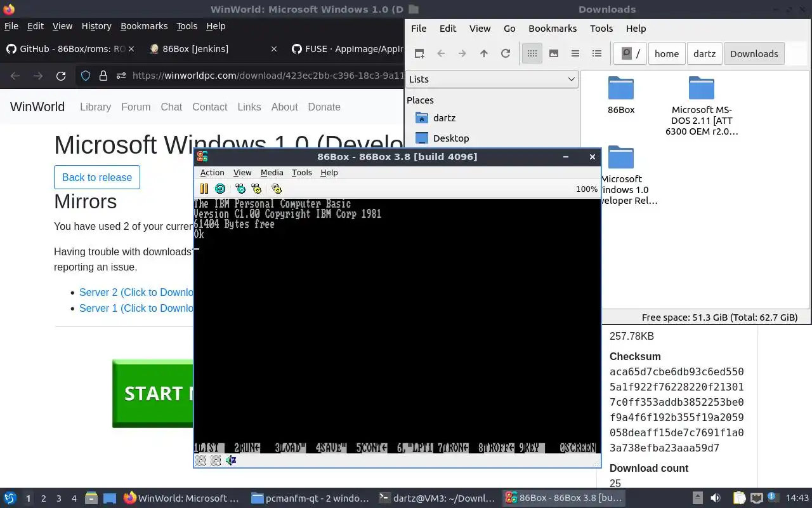Click the Back to release button
This screenshot has width=812, height=508.
[97, 177]
